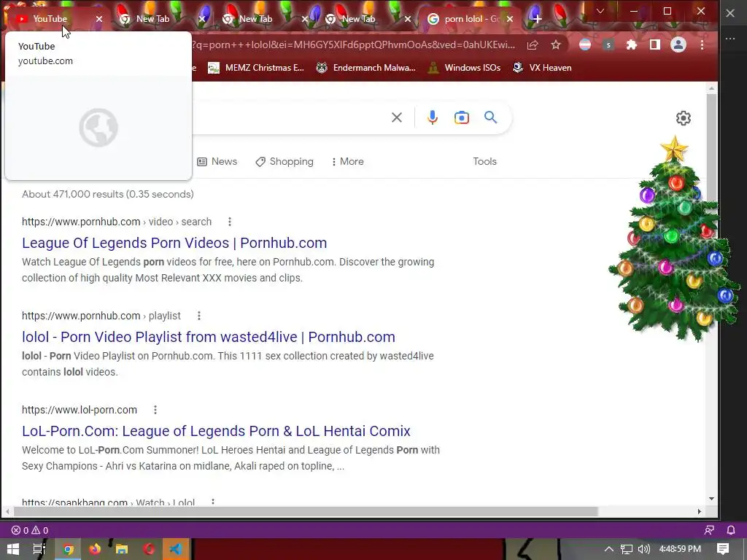The image size is (747, 560).
Task: Open the striped flag extension icon
Action: 585,44
